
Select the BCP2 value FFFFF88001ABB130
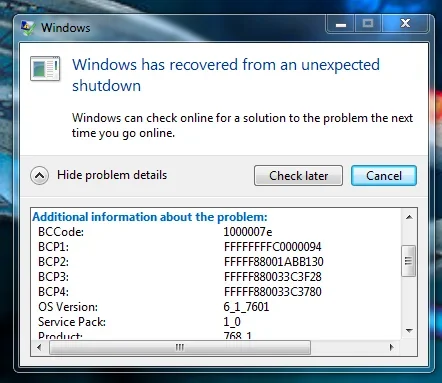[x=273, y=262]
